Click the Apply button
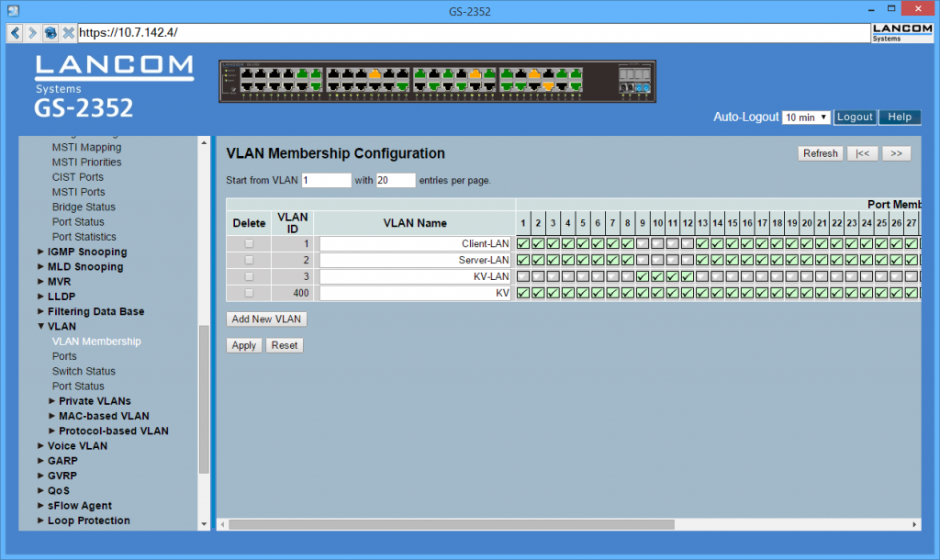The height and width of the screenshot is (560, 940). click(243, 345)
